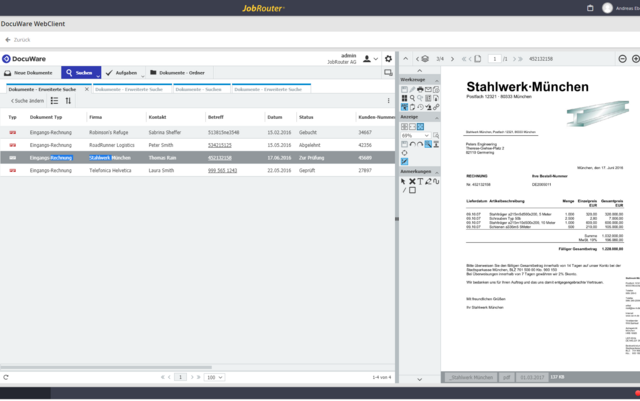Open the page size 100 dropdown

[x=214, y=377]
